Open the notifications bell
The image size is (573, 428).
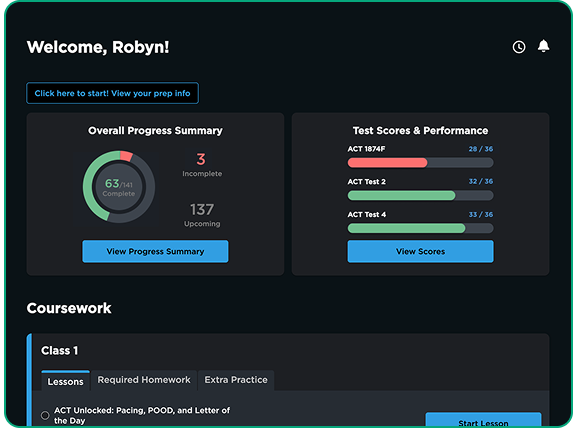tap(543, 46)
